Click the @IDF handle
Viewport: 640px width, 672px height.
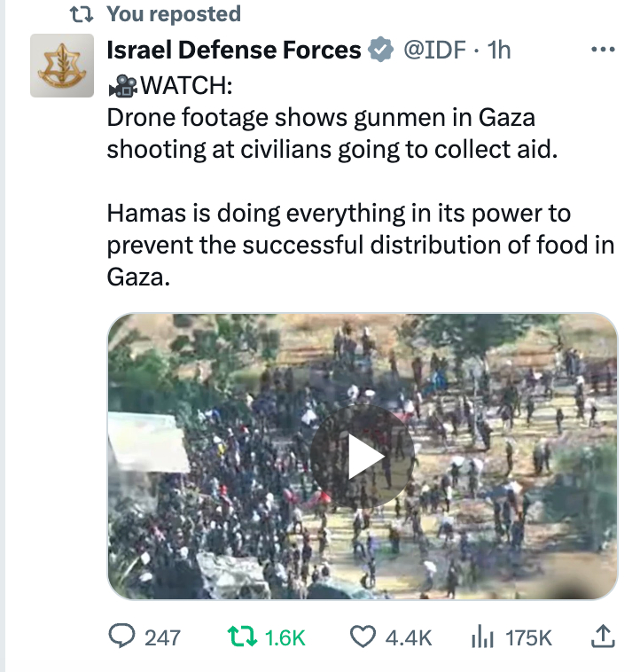point(434,50)
